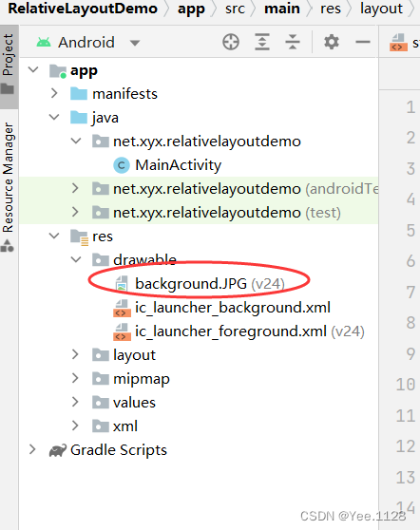Click the Project tab folder icon
The height and width of the screenshot is (530, 420).
(8, 89)
